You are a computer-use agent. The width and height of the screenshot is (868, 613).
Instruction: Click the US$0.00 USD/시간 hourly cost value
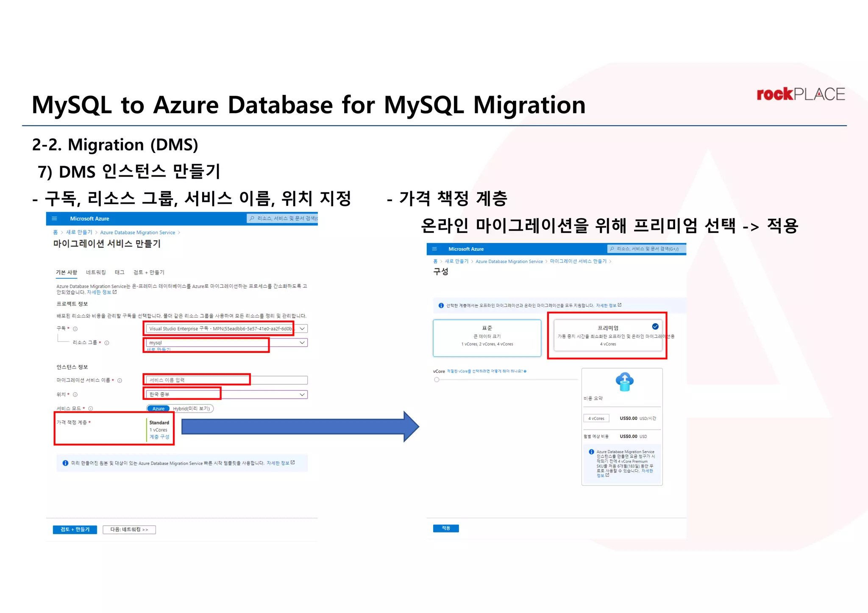click(x=638, y=419)
